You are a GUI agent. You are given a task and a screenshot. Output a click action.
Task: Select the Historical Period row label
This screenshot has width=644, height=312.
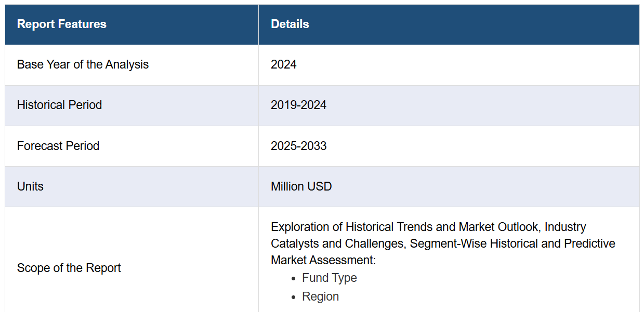click(59, 105)
